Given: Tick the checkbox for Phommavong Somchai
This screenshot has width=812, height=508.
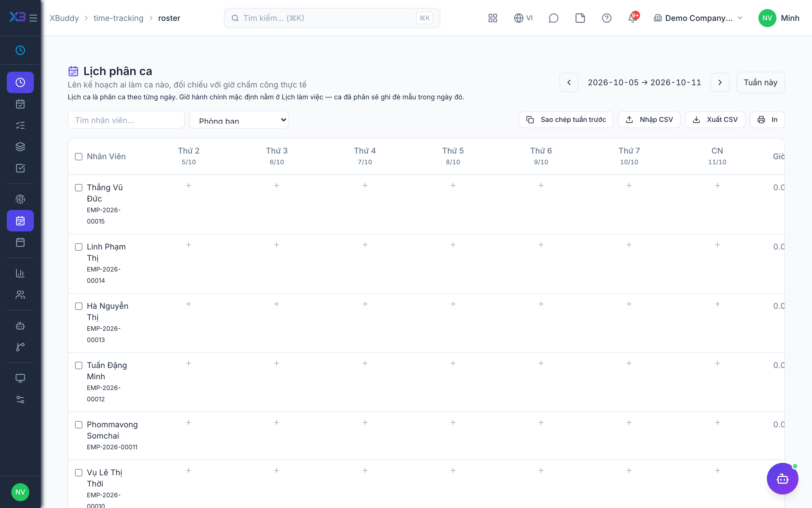Looking at the screenshot, I should [x=78, y=425].
